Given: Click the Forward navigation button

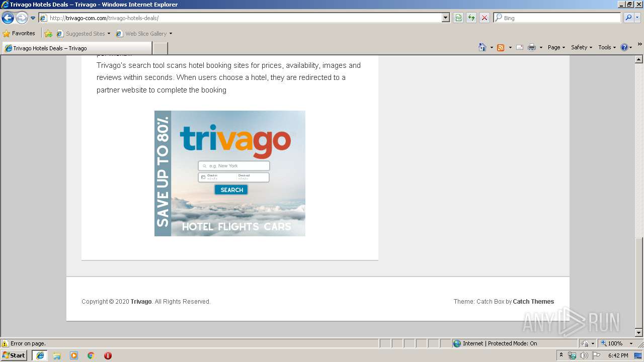Looking at the screenshot, I should click(22, 18).
